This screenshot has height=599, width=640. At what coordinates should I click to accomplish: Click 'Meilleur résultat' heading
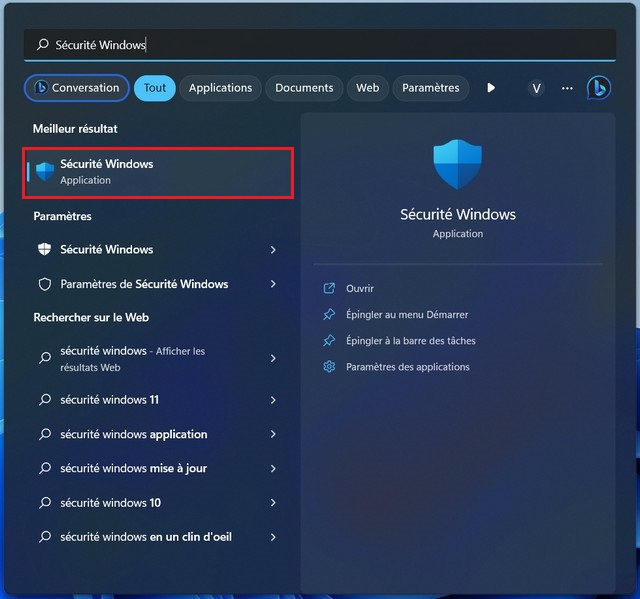75,129
